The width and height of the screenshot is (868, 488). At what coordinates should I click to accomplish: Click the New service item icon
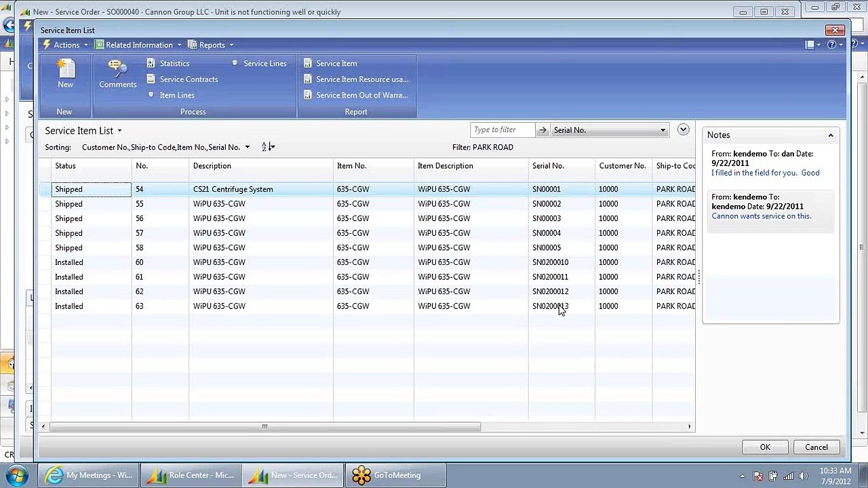pyautogui.click(x=65, y=73)
